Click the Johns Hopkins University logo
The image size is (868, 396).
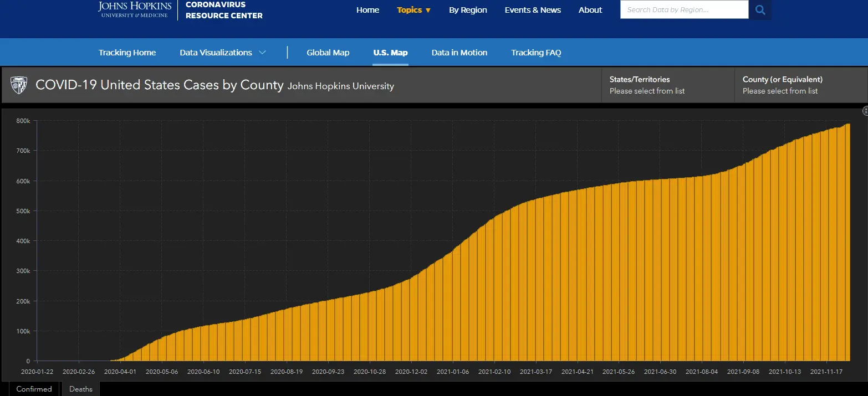tap(135, 9)
